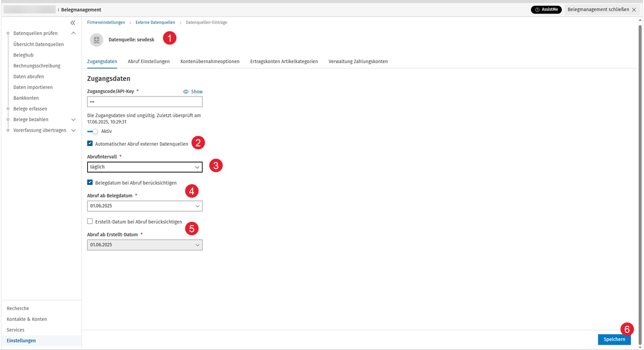Open Bankkonten in the sidebar
Image resolution: width=644 pixels, height=350 pixels.
coord(26,98)
